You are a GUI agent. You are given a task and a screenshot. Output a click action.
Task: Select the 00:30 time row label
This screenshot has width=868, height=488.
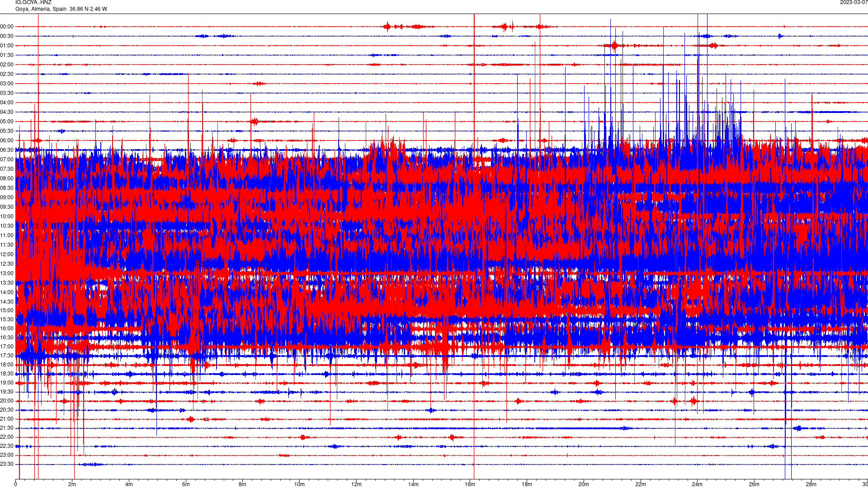[x=7, y=36]
